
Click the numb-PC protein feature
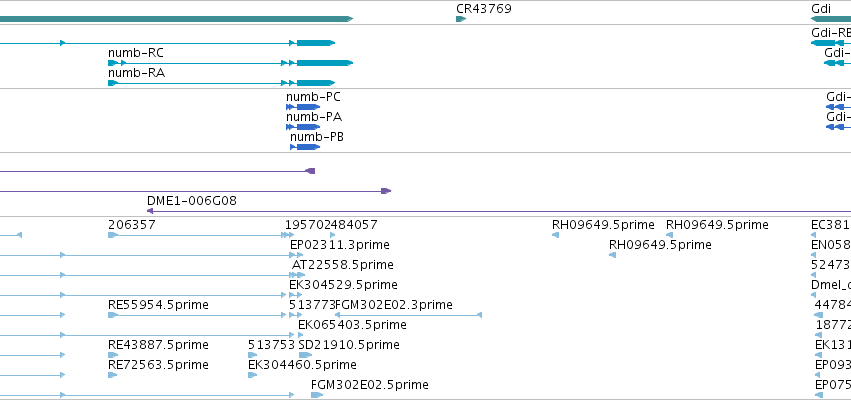coord(303,107)
